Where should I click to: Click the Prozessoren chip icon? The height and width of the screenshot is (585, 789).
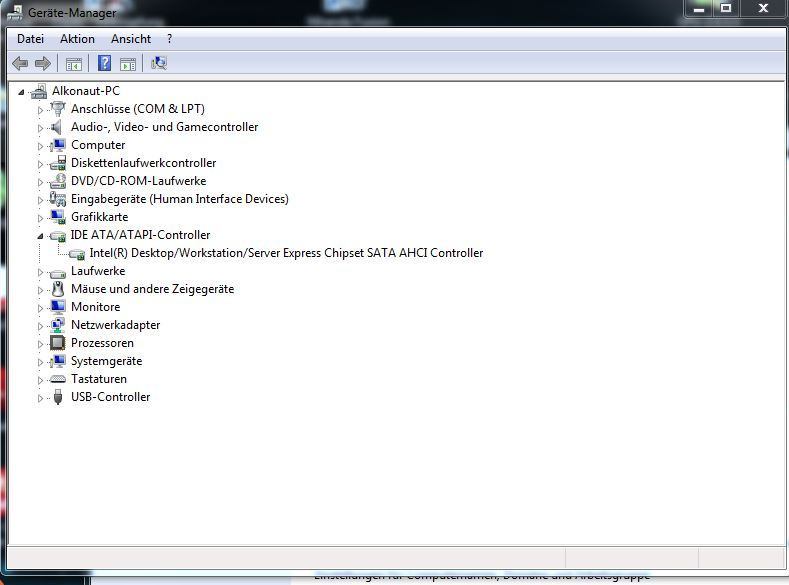pyautogui.click(x=58, y=343)
